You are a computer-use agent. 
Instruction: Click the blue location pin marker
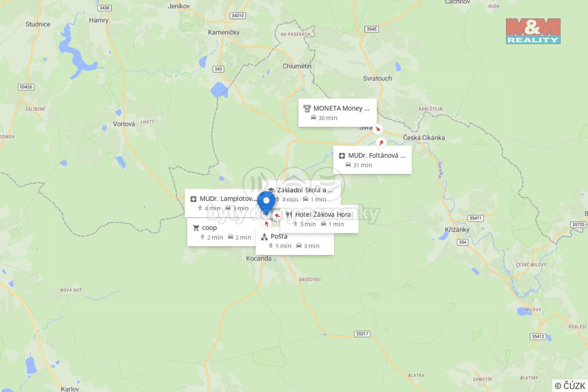pos(266,203)
